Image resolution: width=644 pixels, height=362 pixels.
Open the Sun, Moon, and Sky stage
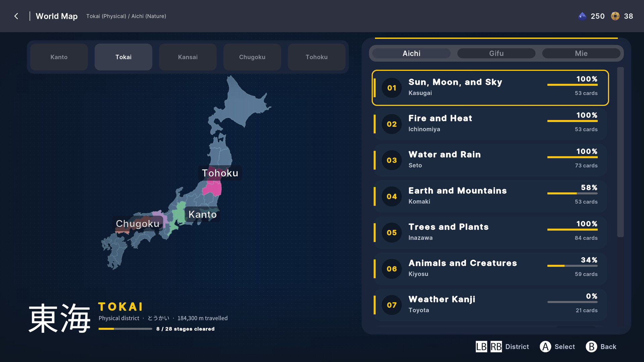click(490, 88)
